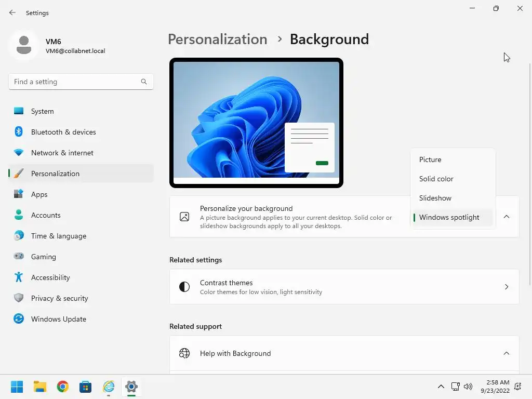Open the clock and date flyout
The image size is (532, 399).
[495, 387]
